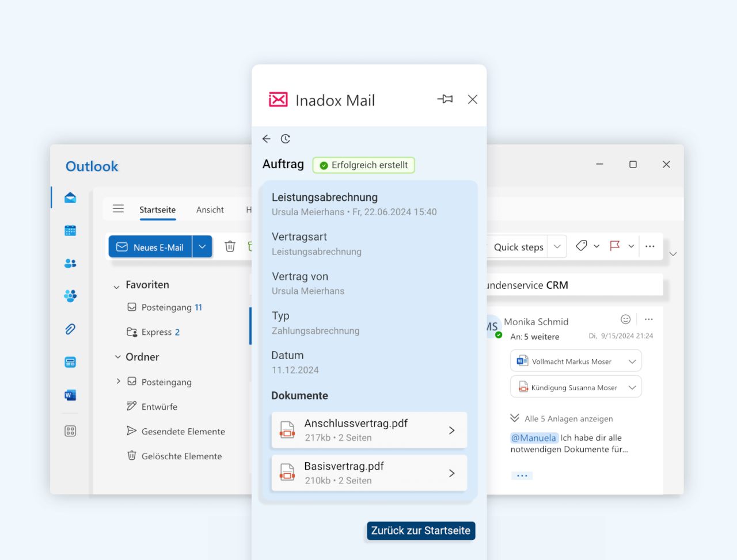Open the Neues E-Mail dropdown arrow
Viewport: 737px width, 560px height.
coord(202,246)
